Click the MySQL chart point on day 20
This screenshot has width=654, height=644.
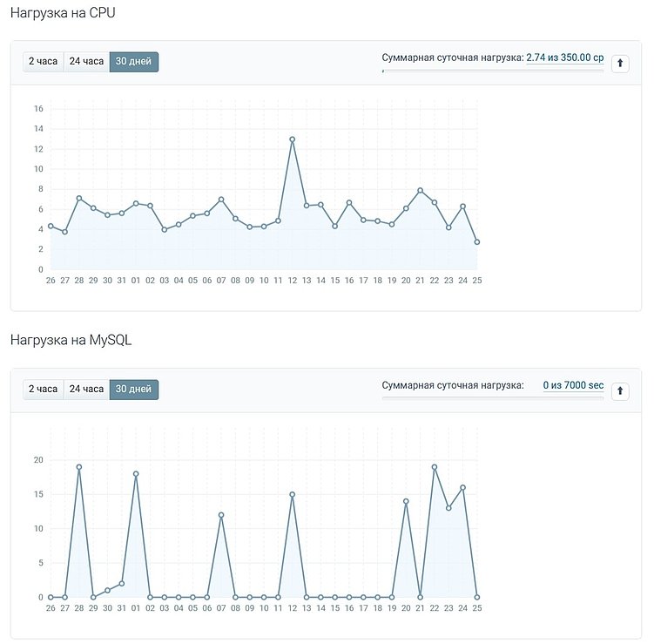coord(406,501)
